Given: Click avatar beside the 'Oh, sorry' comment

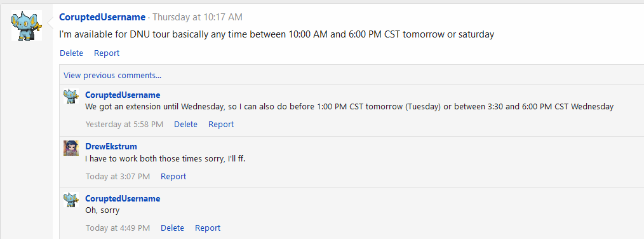Looking at the screenshot, I should [71, 200].
